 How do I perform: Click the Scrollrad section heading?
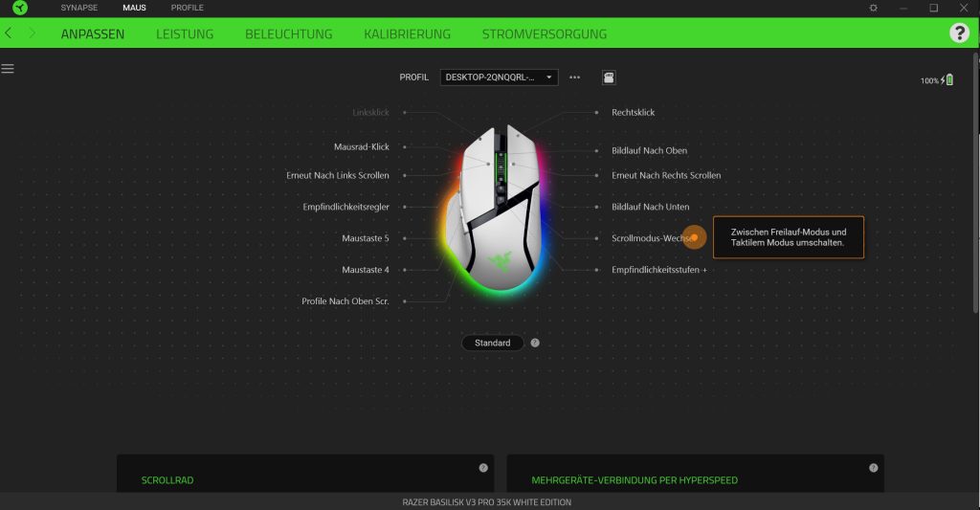(x=167, y=480)
